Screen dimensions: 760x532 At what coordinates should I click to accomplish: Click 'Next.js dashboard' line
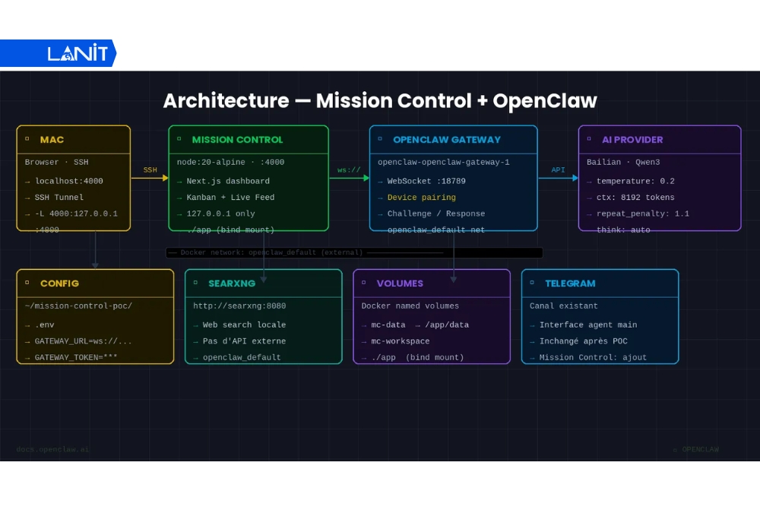pyautogui.click(x=228, y=181)
